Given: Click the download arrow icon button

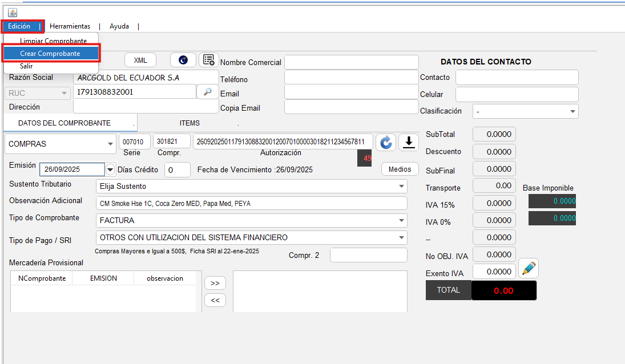Looking at the screenshot, I should pyautogui.click(x=408, y=143).
